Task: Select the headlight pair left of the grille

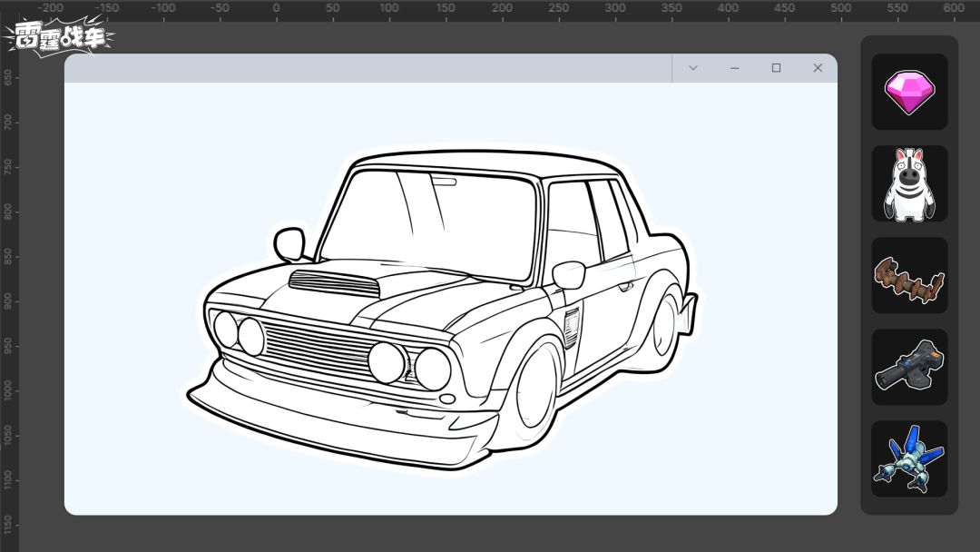Action: (238, 332)
